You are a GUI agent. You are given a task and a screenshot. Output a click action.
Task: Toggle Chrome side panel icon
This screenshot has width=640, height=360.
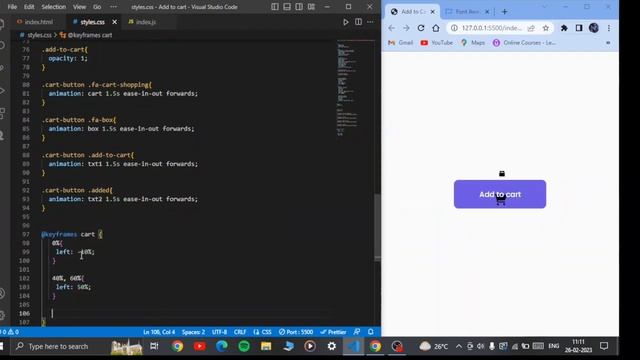579,28
